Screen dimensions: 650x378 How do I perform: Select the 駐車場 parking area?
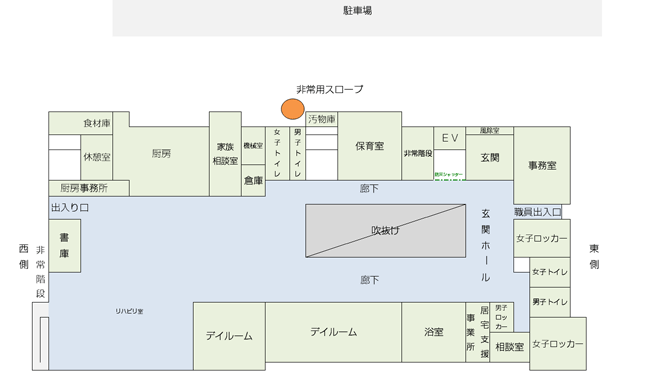(357, 18)
